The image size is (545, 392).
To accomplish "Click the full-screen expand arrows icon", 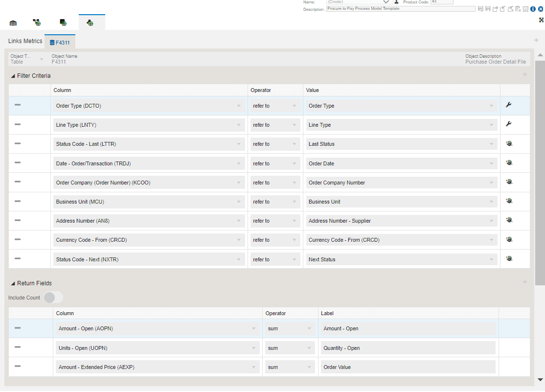I will click(541, 20).
